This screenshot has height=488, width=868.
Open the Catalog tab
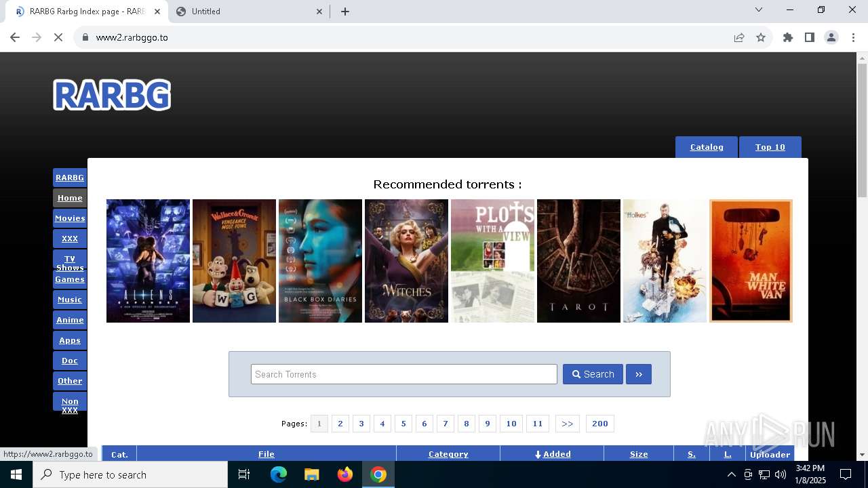coord(707,147)
